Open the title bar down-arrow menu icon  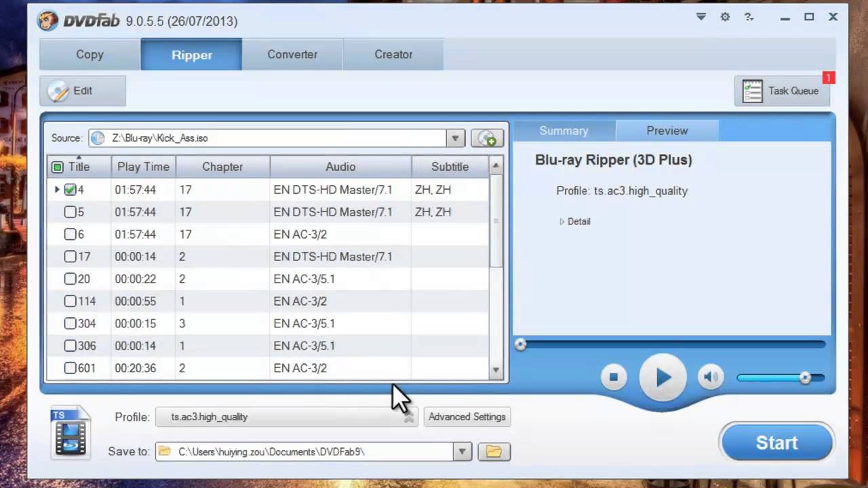pos(701,17)
